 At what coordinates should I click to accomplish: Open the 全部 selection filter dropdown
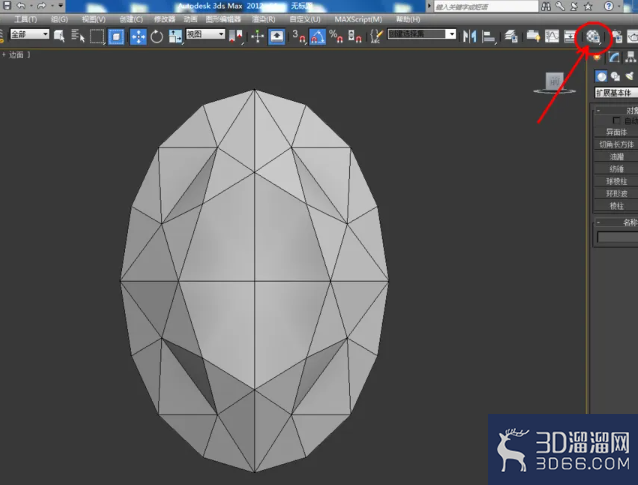point(29,34)
